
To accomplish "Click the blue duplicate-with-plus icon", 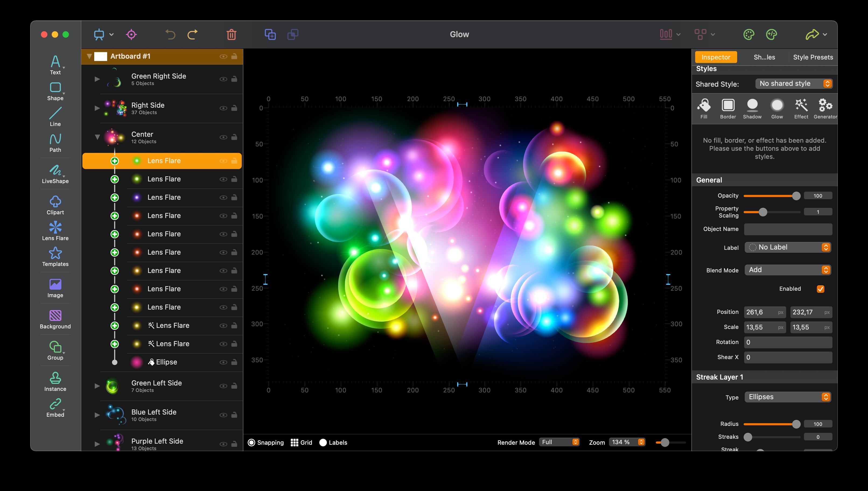I will pos(270,34).
